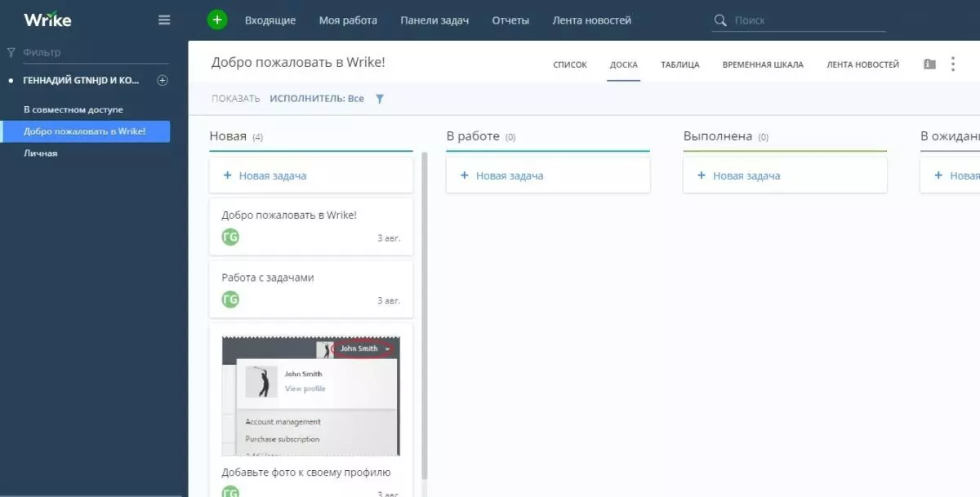Switch to the Доска view tab
Viewport: 980px width, 497px height.
point(624,64)
